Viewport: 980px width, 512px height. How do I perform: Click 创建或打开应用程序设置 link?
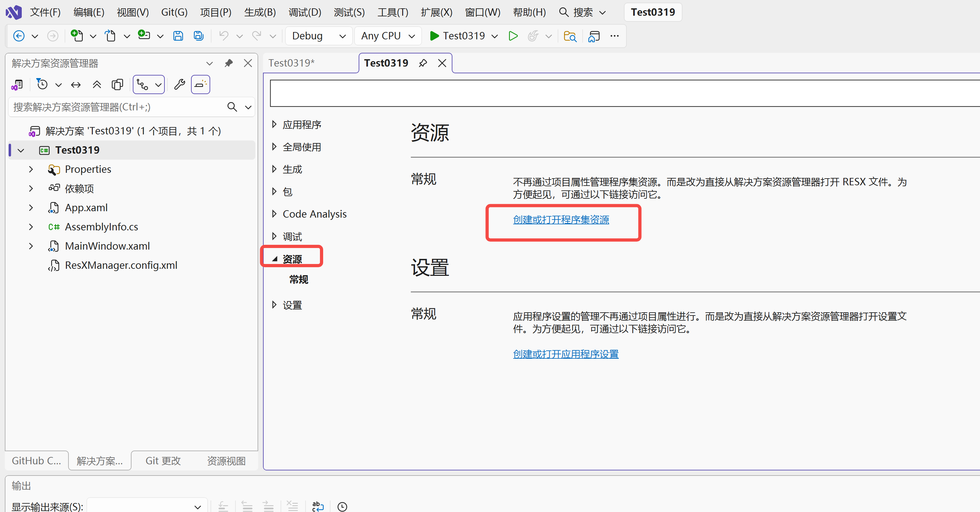(565, 354)
